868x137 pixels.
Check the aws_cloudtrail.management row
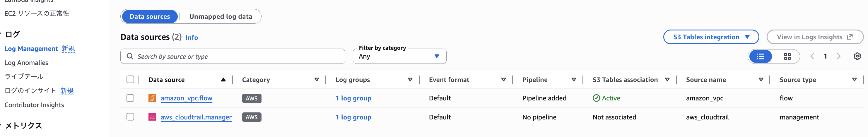point(130,117)
